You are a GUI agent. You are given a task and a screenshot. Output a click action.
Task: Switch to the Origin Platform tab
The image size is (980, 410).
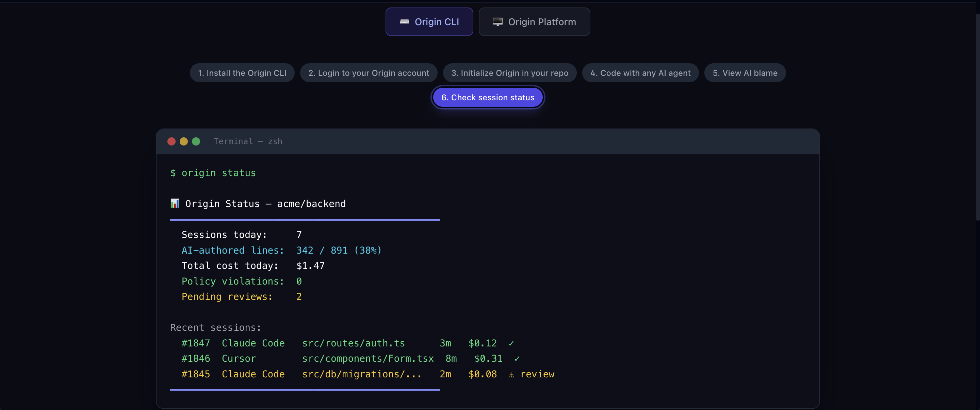coord(534,22)
